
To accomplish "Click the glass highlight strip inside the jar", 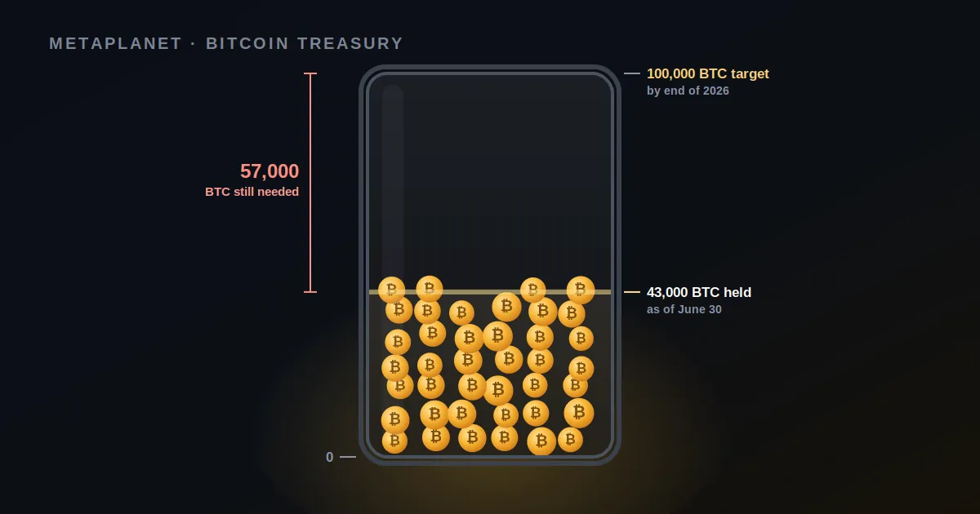I will [x=393, y=184].
